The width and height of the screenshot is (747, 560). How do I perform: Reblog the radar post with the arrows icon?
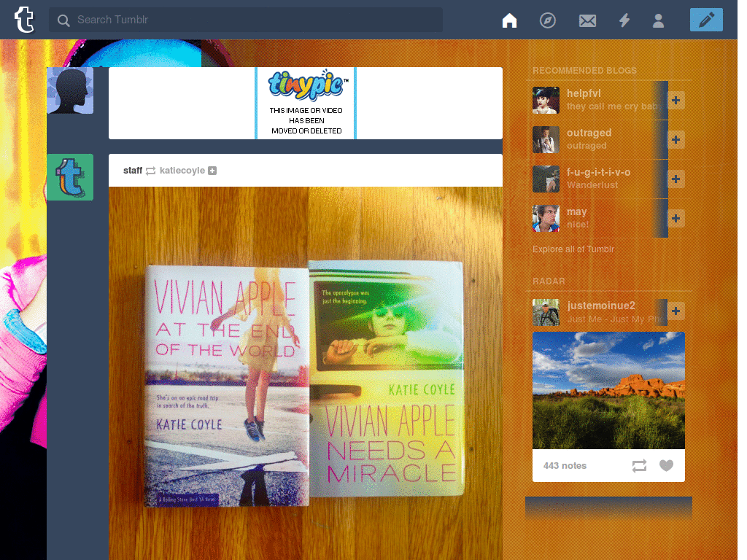click(639, 466)
